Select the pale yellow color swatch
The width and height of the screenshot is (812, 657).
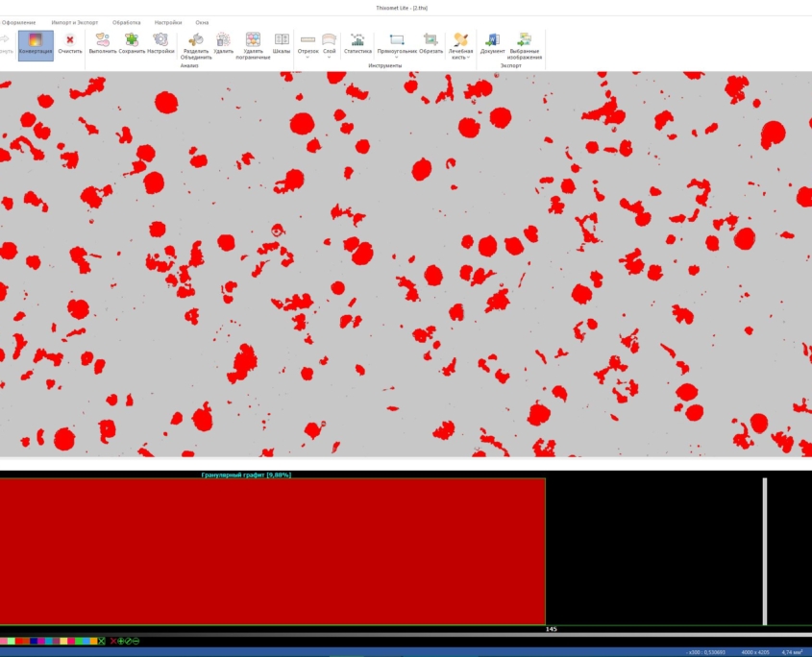tap(63, 641)
